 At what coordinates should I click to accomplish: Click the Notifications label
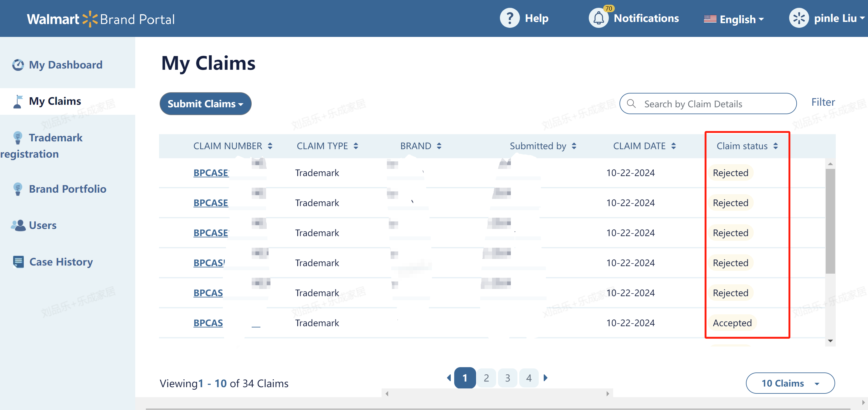[x=646, y=18]
